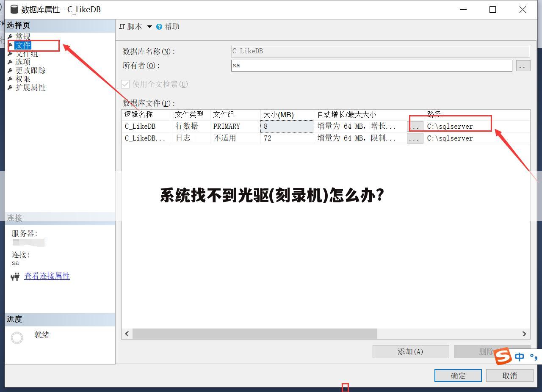Click the log file path C:\sqlserver
Screen dimensions: 542x392
[450, 138]
